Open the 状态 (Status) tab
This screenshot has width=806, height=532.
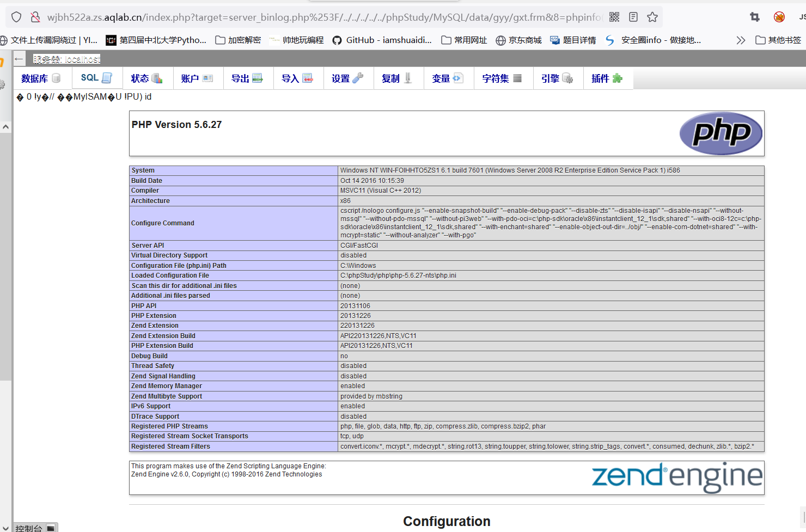pos(148,78)
